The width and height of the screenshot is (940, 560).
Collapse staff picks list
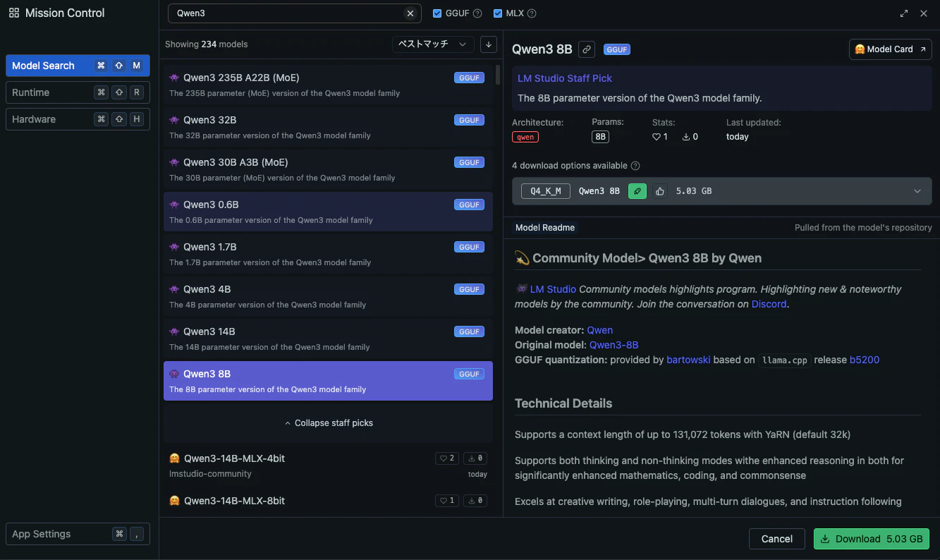click(x=329, y=423)
